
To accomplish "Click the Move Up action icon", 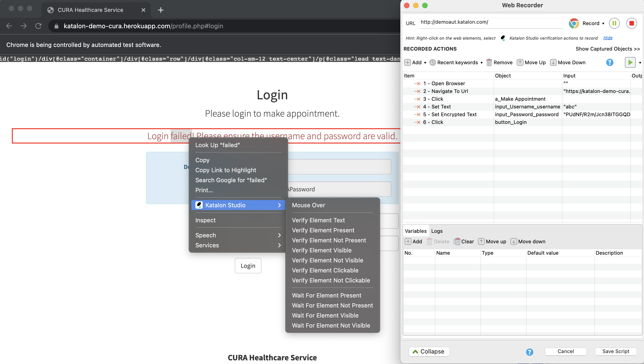I will pyautogui.click(x=520, y=62).
